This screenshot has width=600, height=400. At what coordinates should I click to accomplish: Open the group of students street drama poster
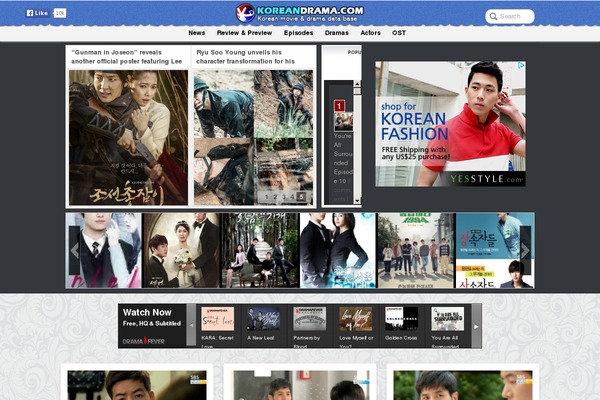pos(416,250)
